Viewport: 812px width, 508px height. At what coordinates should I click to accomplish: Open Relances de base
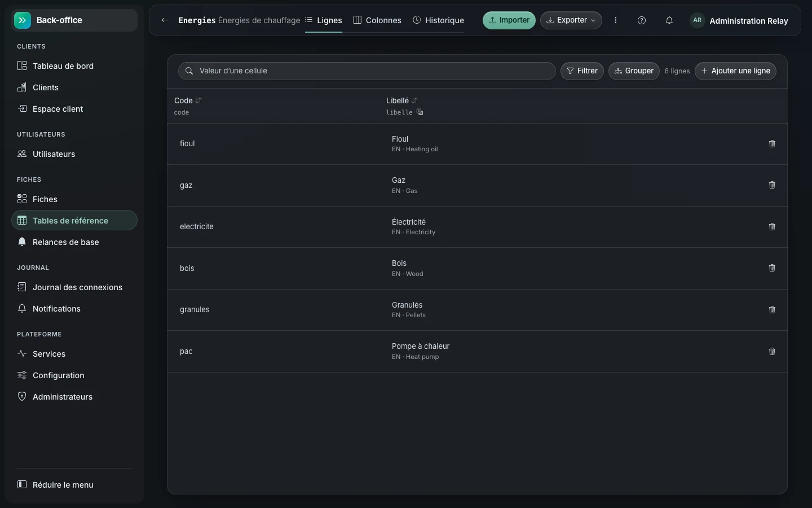click(x=74, y=242)
